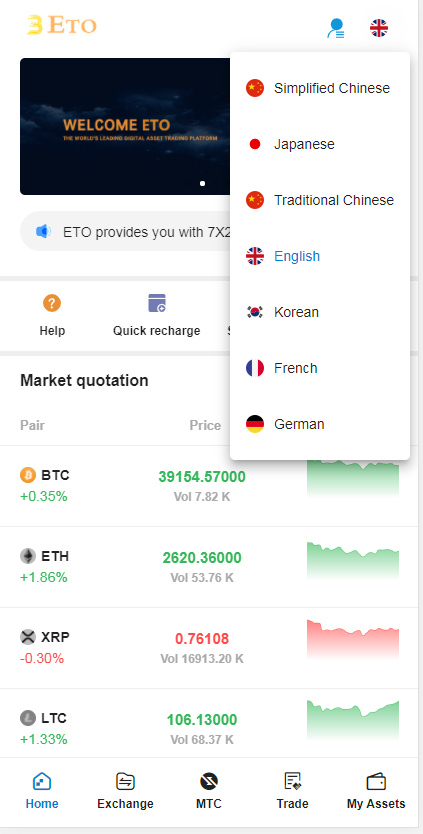Click the ETO logo
423x834 pixels.
pyautogui.click(x=62, y=25)
